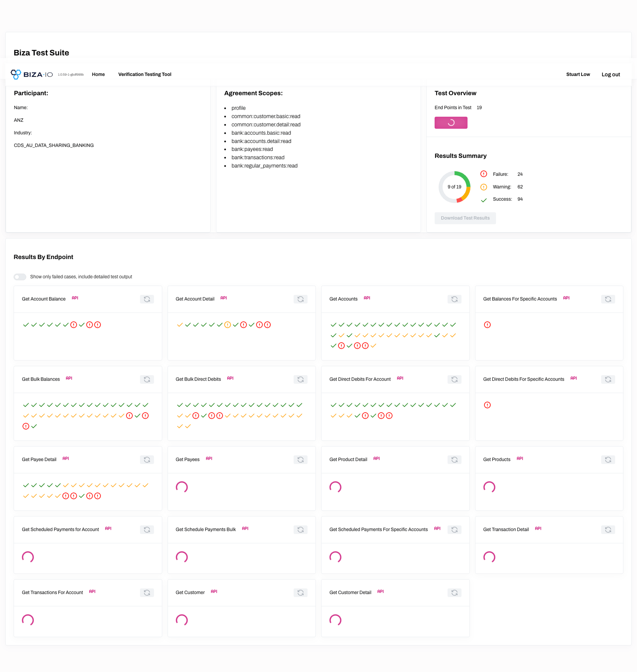Refresh Get Payee Detail endpoint results
The height and width of the screenshot is (672, 637).
pyautogui.click(x=147, y=460)
